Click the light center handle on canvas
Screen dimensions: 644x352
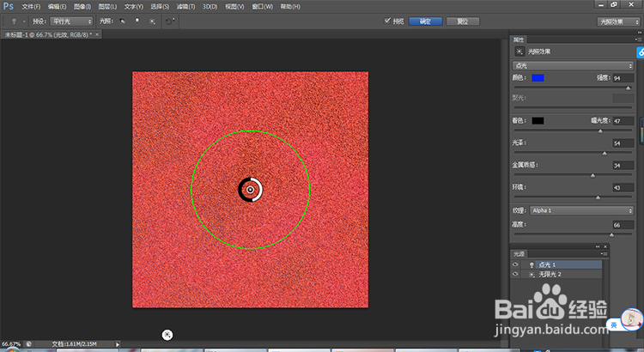click(250, 190)
